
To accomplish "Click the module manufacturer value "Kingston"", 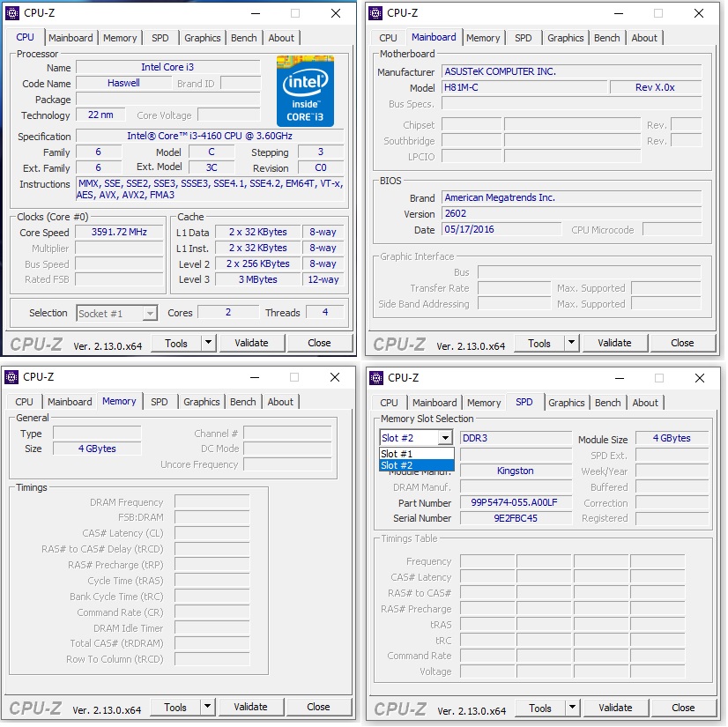I will tap(516, 471).
